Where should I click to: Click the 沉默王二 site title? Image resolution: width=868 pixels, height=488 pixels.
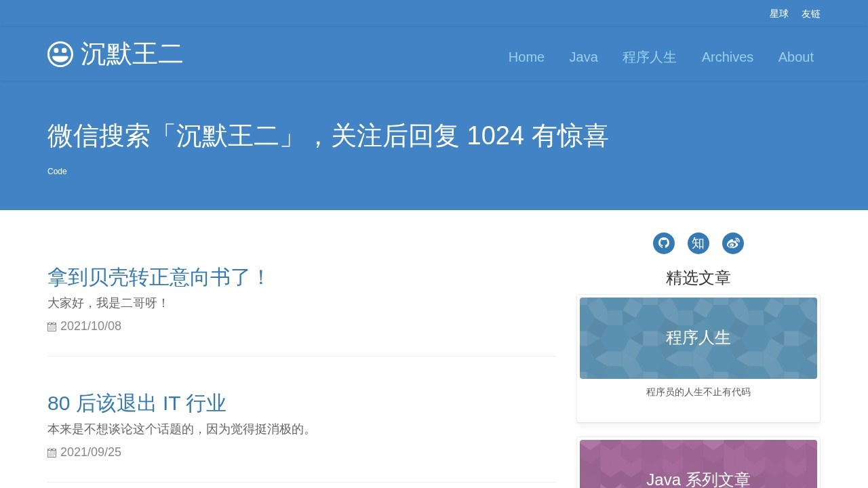[x=132, y=54]
